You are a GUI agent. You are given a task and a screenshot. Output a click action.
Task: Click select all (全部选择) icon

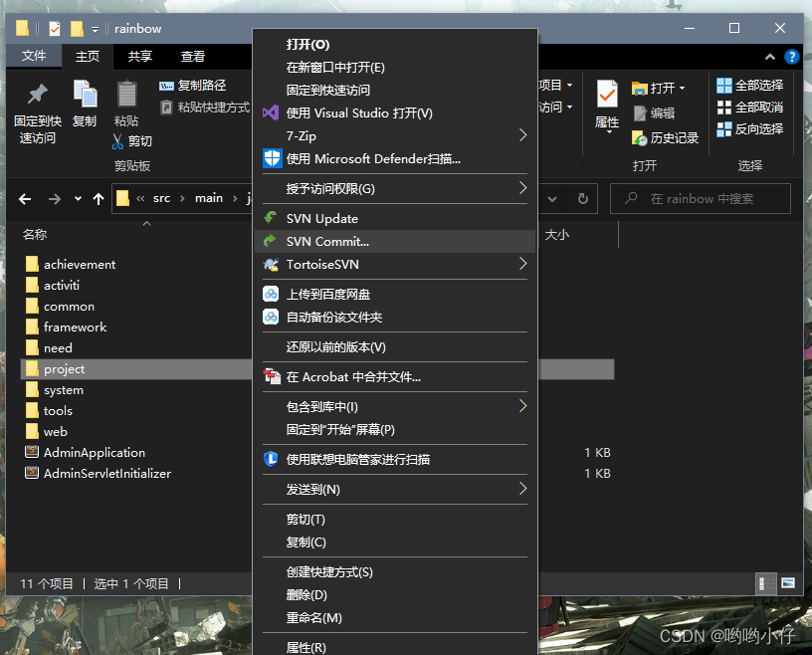(x=724, y=85)
